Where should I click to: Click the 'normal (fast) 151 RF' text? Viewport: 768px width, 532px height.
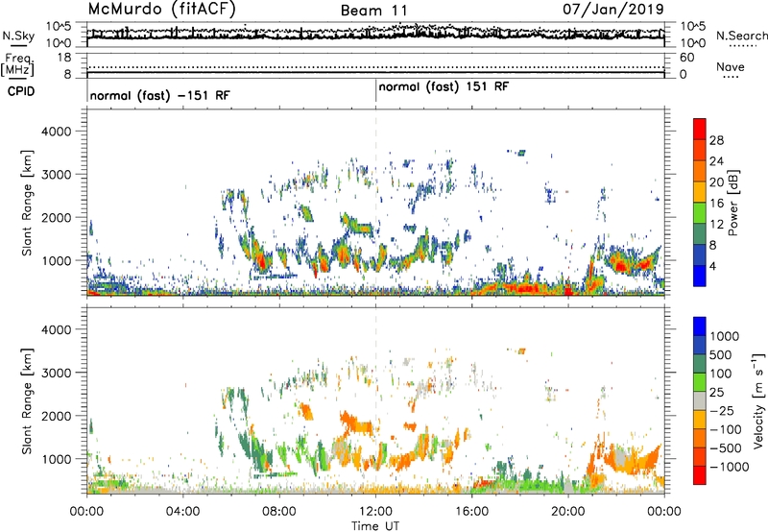(x=444, y=87)
